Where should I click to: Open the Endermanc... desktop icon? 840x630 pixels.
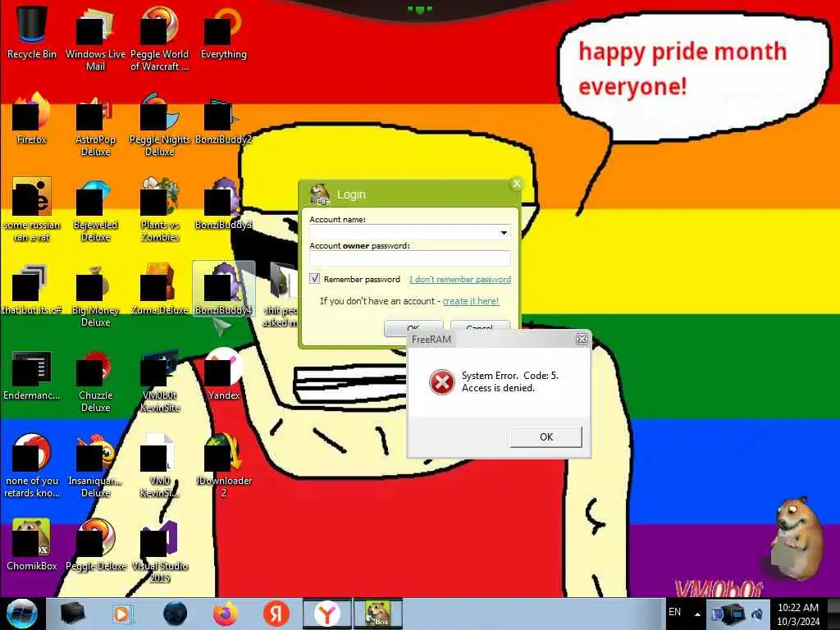tap(32, 375)
